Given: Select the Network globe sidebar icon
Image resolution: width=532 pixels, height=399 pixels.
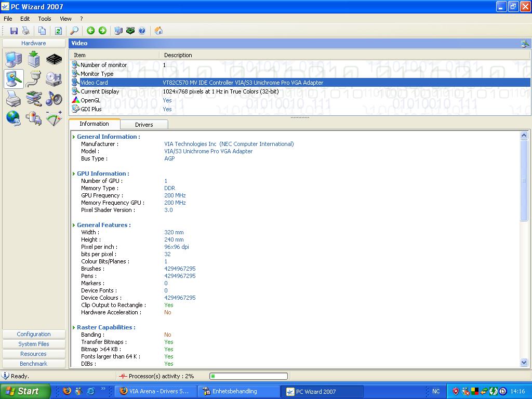Looking at the screenshot, I should pos(14,118).
